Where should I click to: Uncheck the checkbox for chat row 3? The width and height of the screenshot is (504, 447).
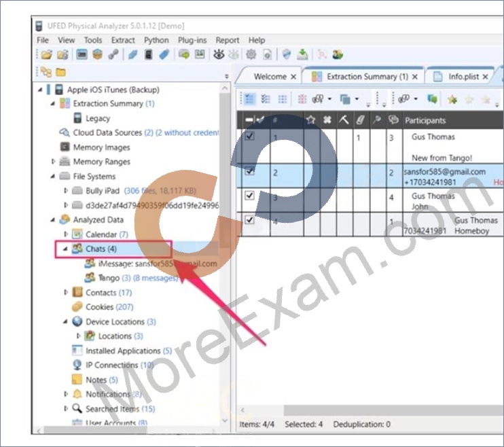click(x=249, y=195)
